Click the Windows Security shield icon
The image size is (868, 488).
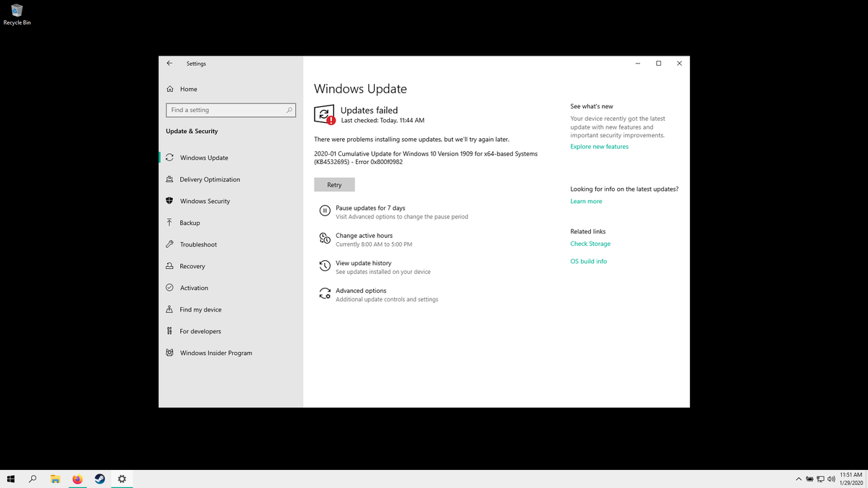pyautogui.click(x=169, y=201)
